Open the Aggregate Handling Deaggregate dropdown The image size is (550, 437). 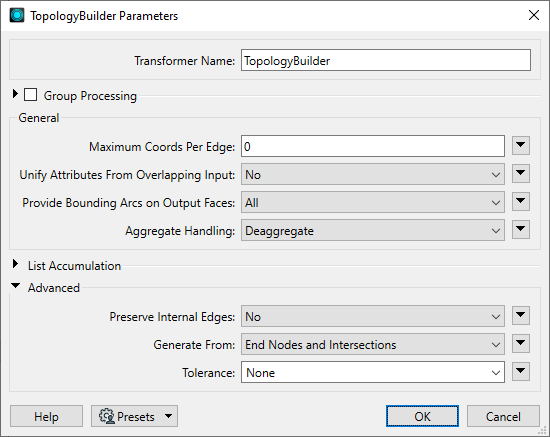[x=373, y=230]
